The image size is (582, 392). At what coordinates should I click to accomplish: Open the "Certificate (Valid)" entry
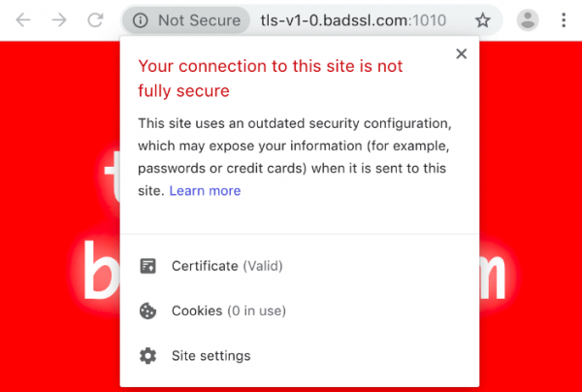tap(227, 266)
